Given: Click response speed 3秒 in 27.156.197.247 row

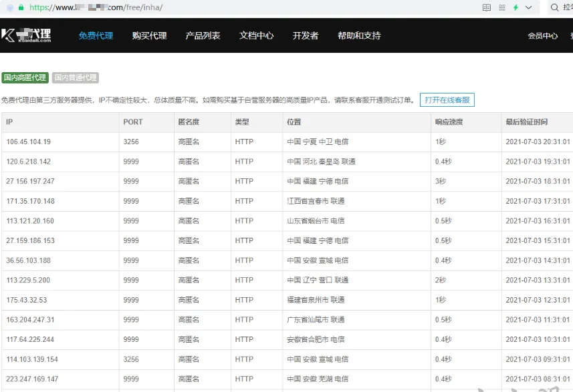Looking at the screenshot, I should pyautogui.click(x=441, y=181).
